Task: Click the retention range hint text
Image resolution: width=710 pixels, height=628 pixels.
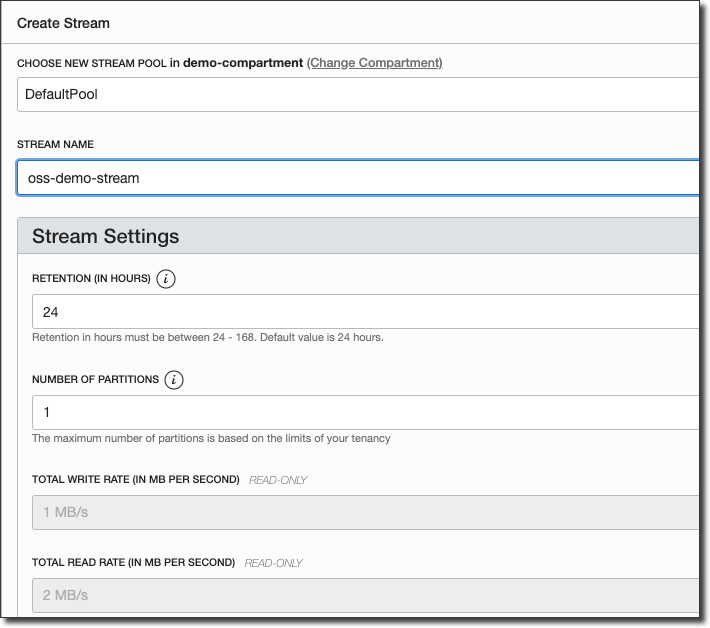Action: (x=207, y=337)
